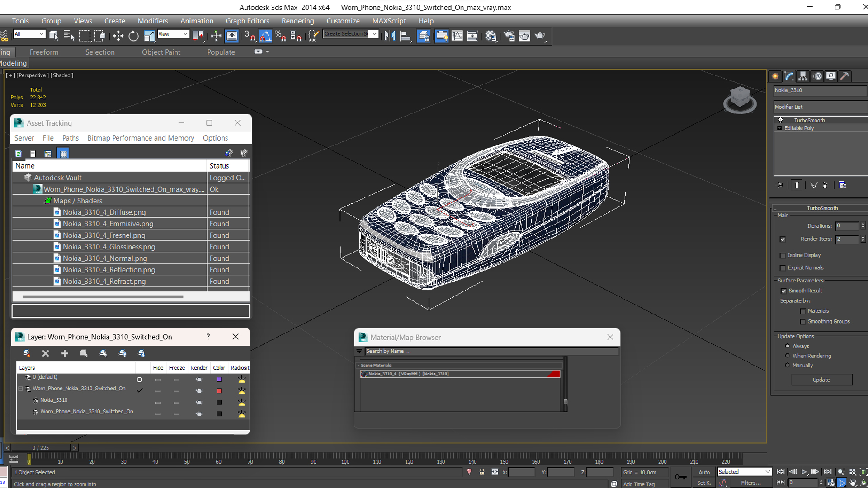
Task: Toggle Angle Snap in main toolbar
Action: pos(265,36)
